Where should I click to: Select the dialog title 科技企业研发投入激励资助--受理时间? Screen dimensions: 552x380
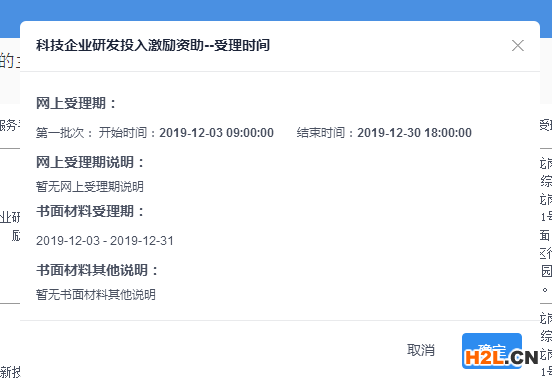(153, 45)
